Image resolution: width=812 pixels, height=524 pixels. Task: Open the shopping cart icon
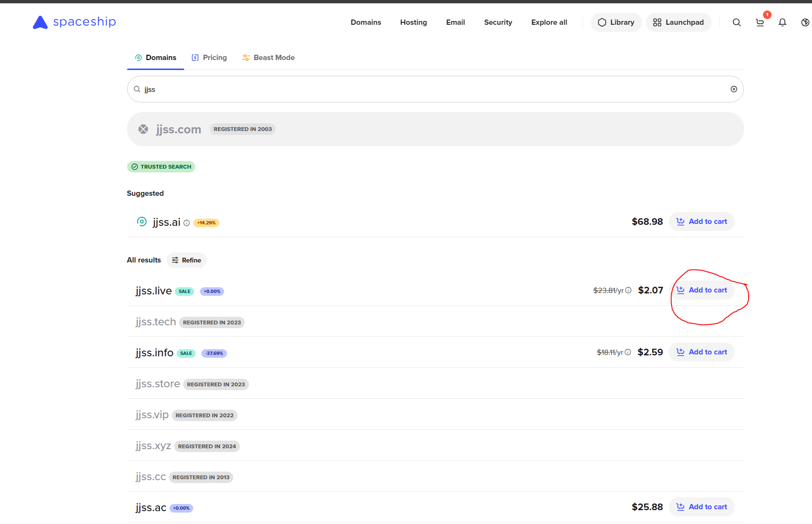(760, 22)
